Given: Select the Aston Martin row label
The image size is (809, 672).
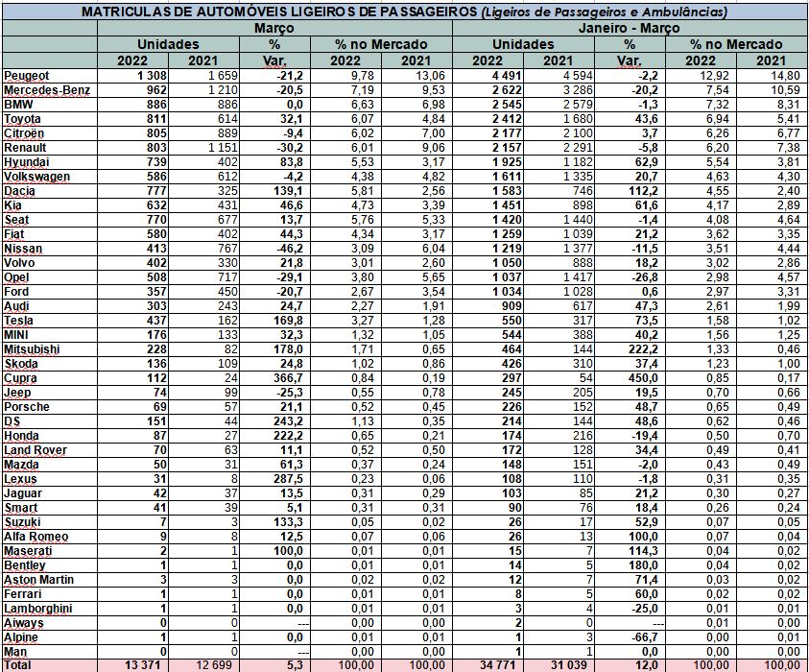Looking at the screenshot, I should (39, 578).
